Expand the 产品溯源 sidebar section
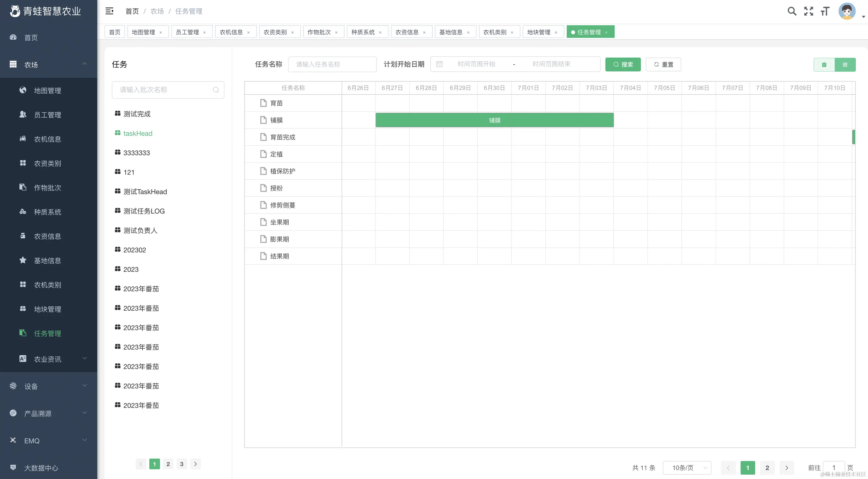Screen dimensions: 868x479 click(85, 413)
